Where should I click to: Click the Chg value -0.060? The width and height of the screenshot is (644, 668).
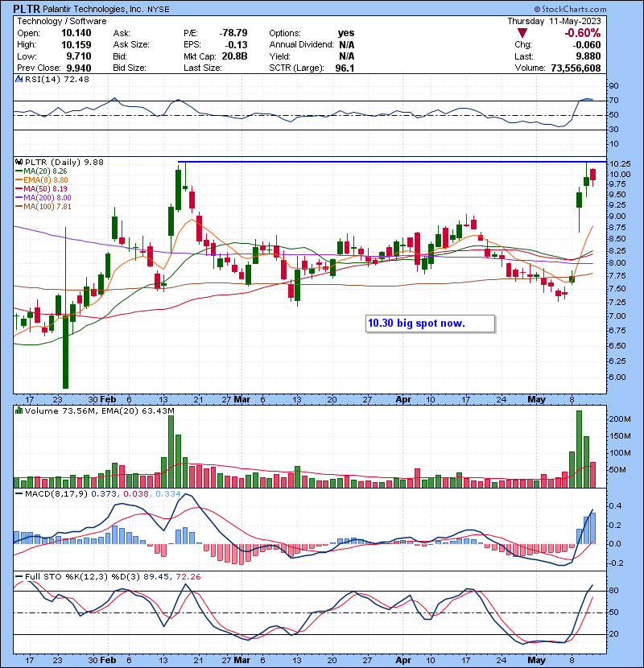point(587,45)
